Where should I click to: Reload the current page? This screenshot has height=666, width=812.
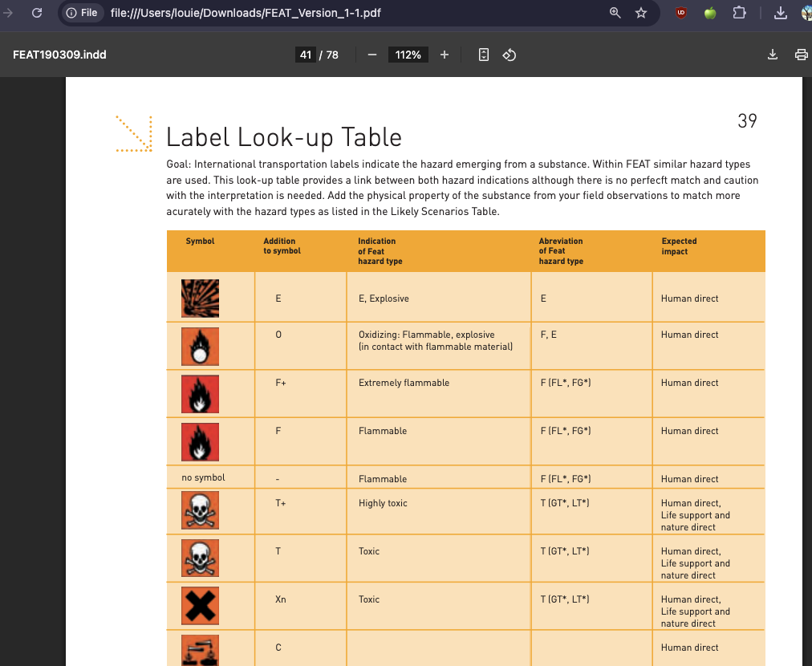pos(36,13)
